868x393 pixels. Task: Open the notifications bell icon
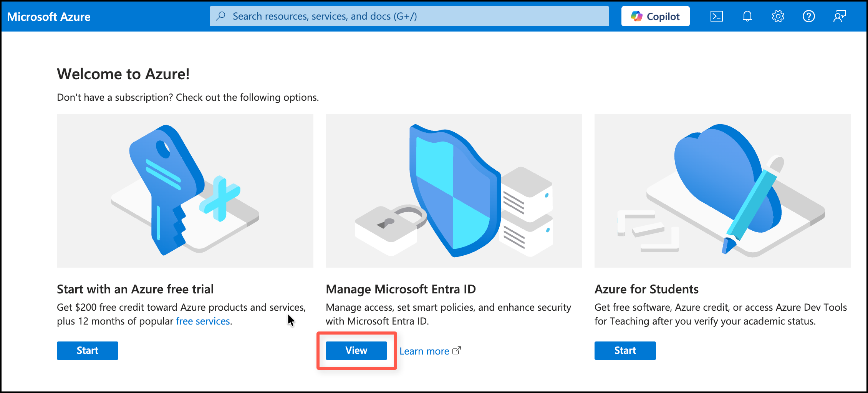(747, 16)
